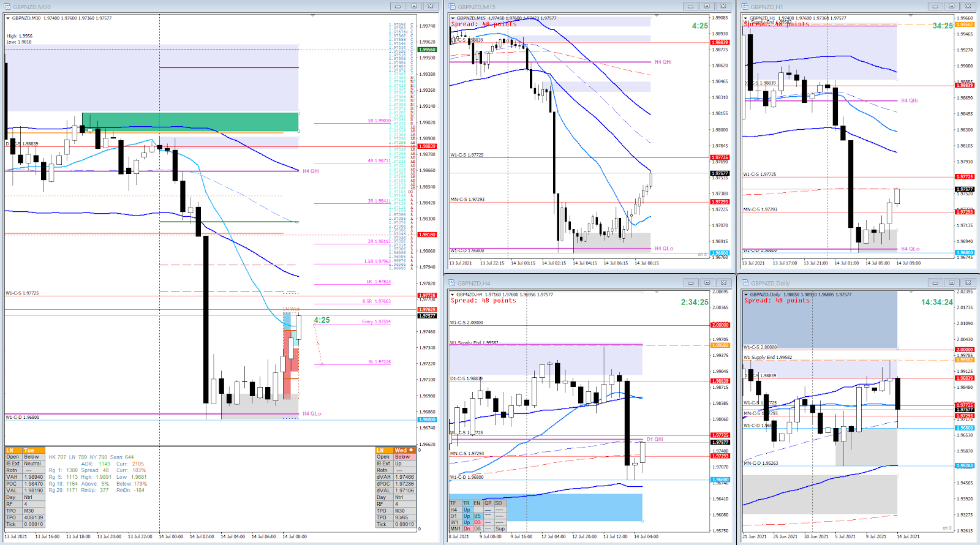
Task: Click the H4 QHi label in H1 chart
Action: pos(910,100)
